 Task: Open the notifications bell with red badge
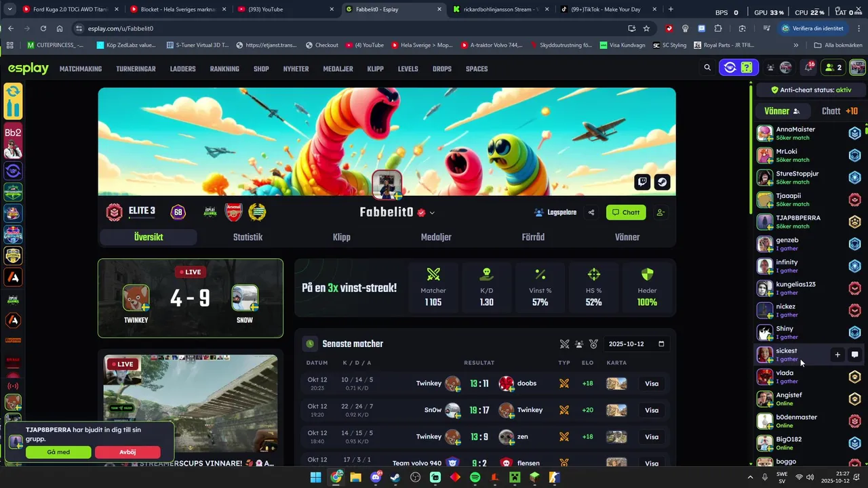[808, 67]
